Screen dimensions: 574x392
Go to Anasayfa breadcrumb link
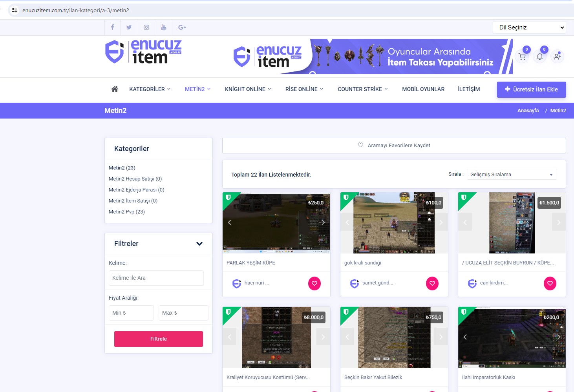tap(528, 111)
